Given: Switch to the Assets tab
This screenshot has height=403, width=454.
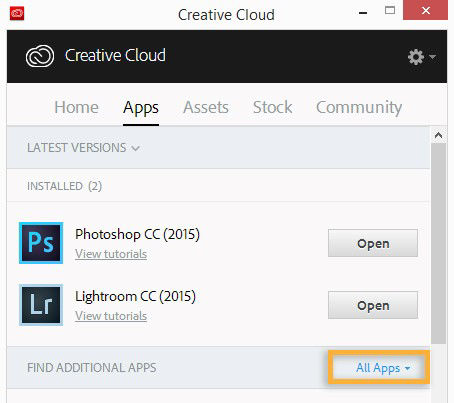Looking at the screenshot, I should click(x=206, y=107).
